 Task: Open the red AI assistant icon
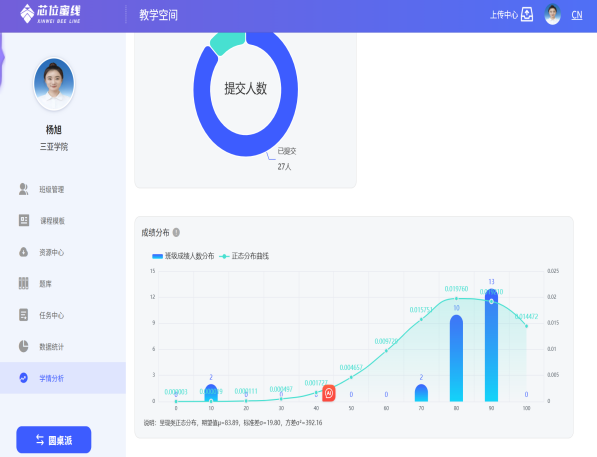[329, 393]
